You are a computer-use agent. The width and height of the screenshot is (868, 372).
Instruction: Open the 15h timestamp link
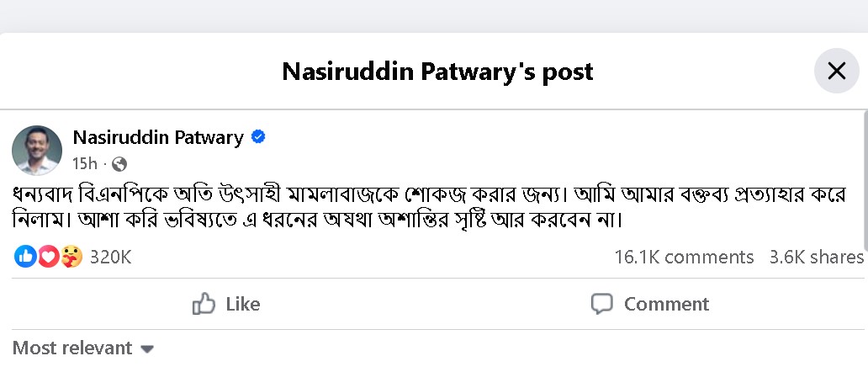[x=84, y=163]
